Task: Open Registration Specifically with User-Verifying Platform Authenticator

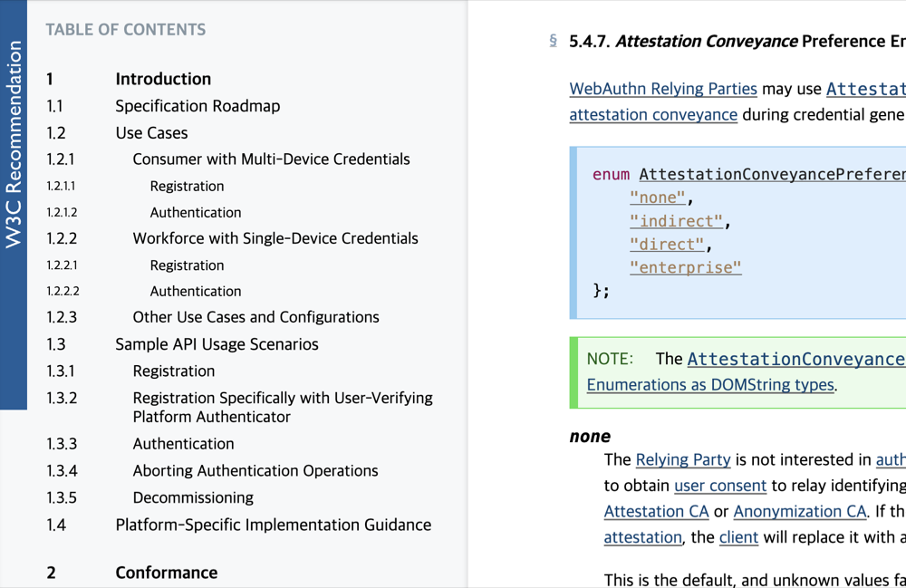Action: click(x=283, y=407)
